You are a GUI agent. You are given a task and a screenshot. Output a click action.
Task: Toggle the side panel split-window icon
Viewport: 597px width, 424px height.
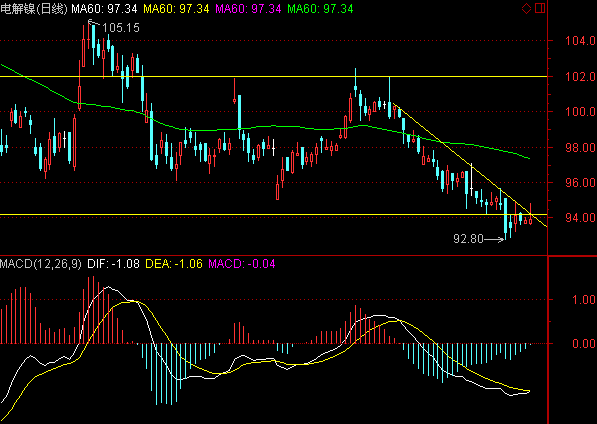click(x=540, y=8)
